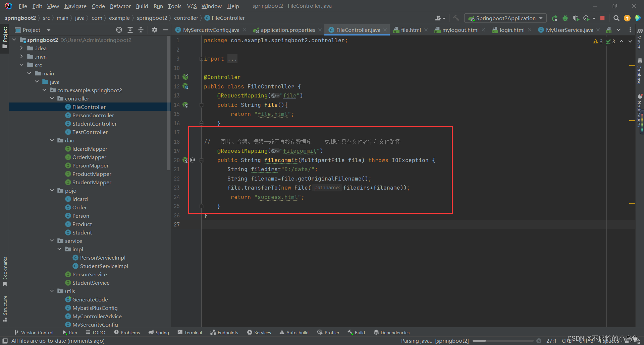The width and height of the screenshot is (644, 345).
Task: Show hidden editor tabs dropdown arrow
Action: pyautogui.click(x=619, y=30)
